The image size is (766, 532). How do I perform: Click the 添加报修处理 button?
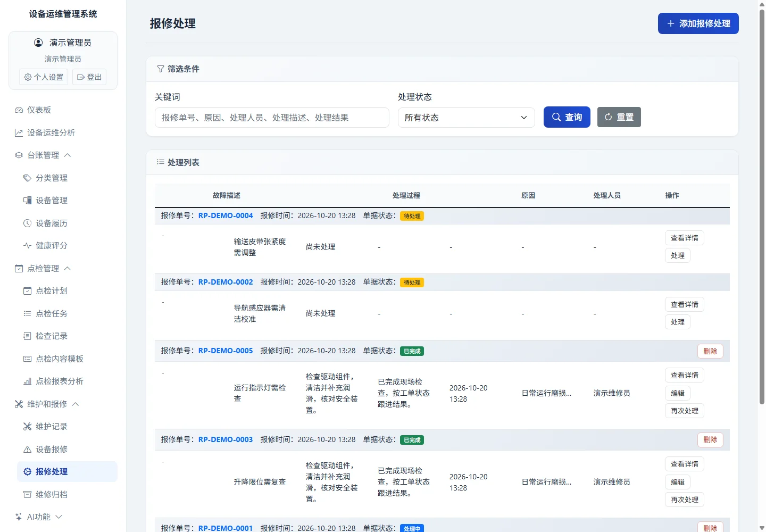(698, 23)
